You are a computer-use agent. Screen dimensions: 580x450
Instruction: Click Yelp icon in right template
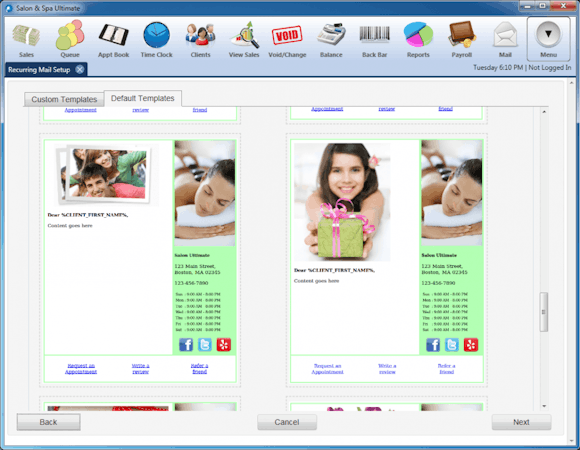[471, 345]
